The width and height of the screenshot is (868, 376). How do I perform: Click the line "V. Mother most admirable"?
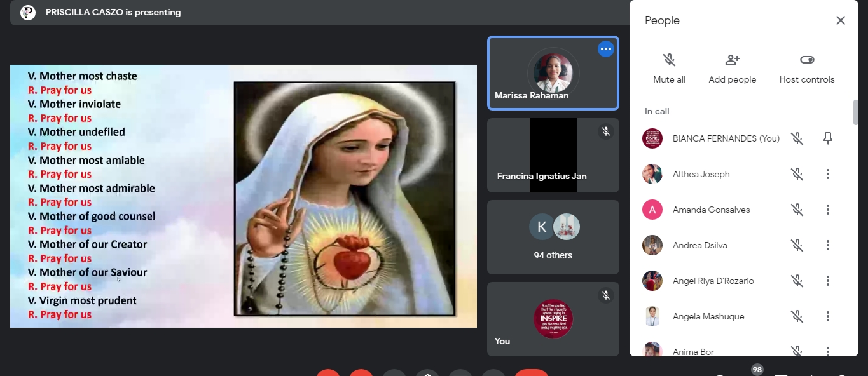pyautogui.click(x=92, y=189)
